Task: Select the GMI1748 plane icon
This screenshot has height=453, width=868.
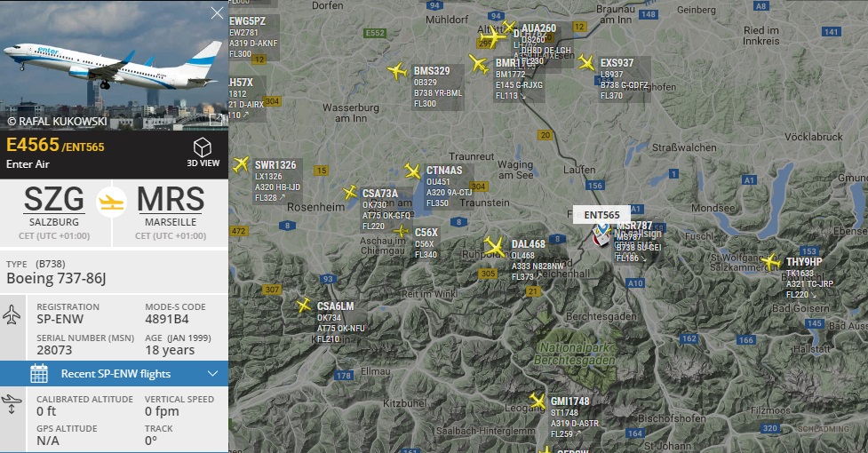Action: point(537,400)
